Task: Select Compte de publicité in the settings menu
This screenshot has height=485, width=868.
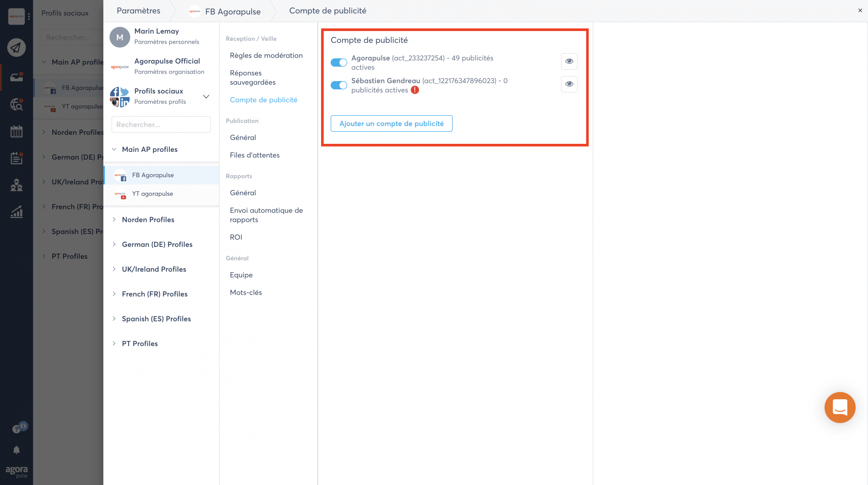Action: click(263, 100)
